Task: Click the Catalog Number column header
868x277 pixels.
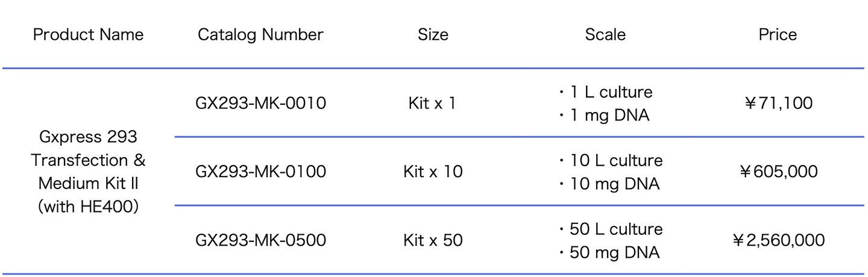Action: [x=260, y=35]
